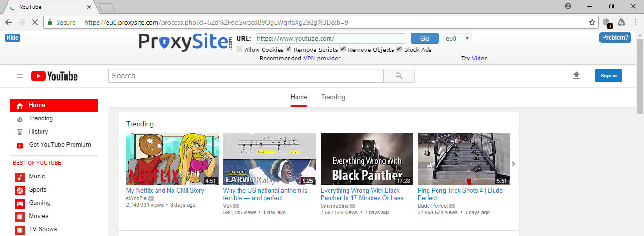Click the Sign in button
This screenshot has height=236, width=644.
click(608, 76)
